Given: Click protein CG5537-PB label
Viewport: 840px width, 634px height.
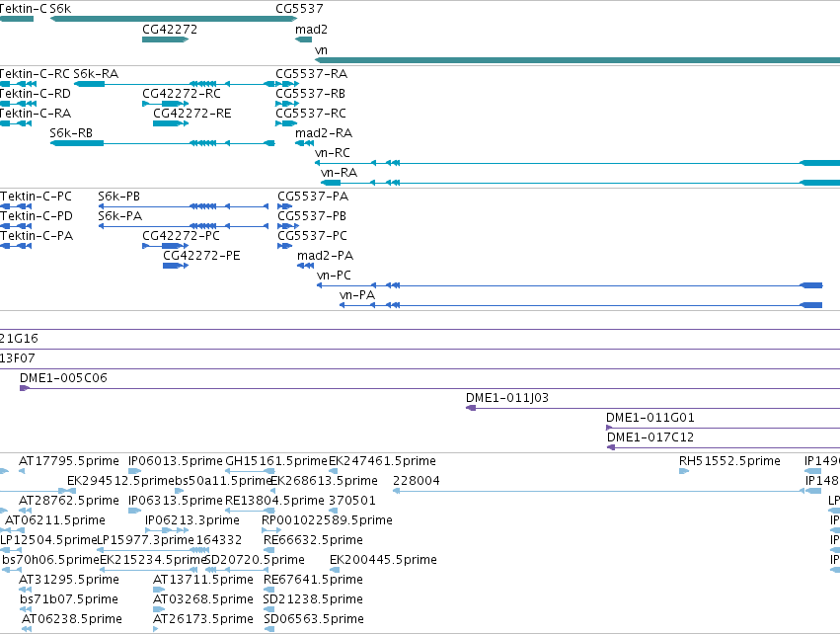Looking at the screenshot, I should (x=312, y=216).
